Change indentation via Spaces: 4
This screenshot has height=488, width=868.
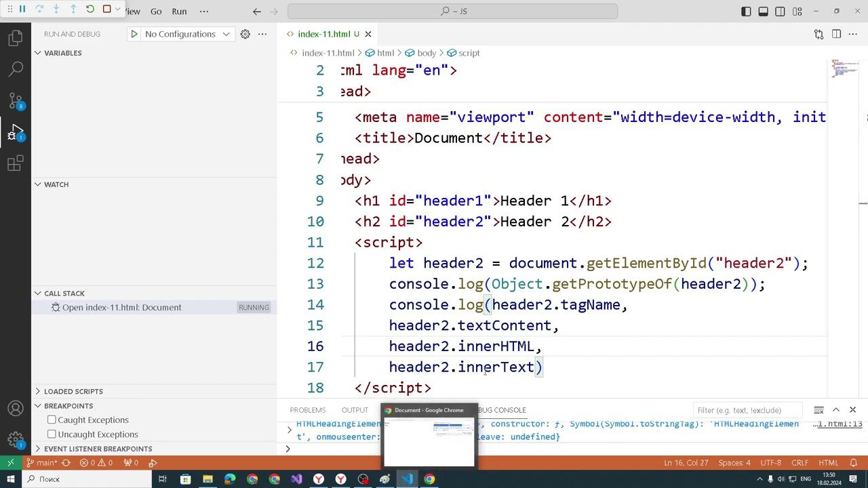tap(734, 463)
